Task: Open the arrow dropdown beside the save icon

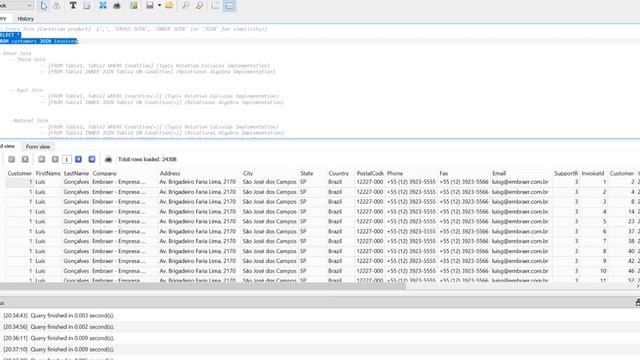Action: point(159,6)
